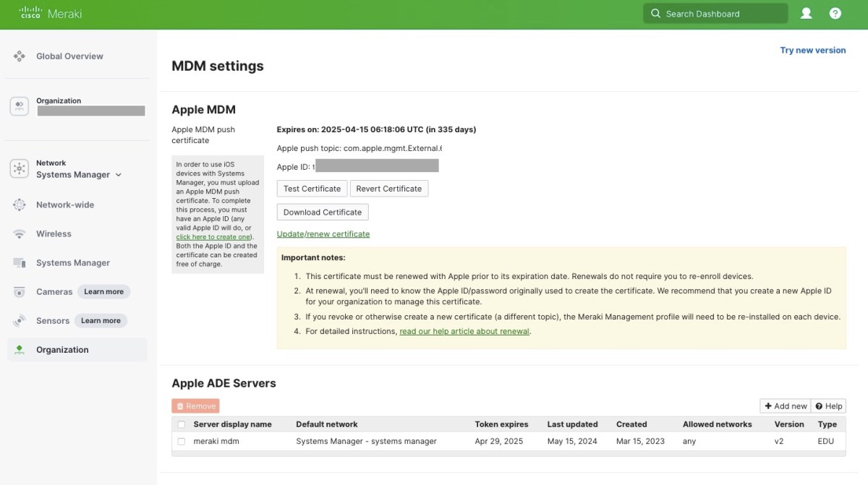Open the user account profile icon
This screenshot has height=485, width=868.
806,12
